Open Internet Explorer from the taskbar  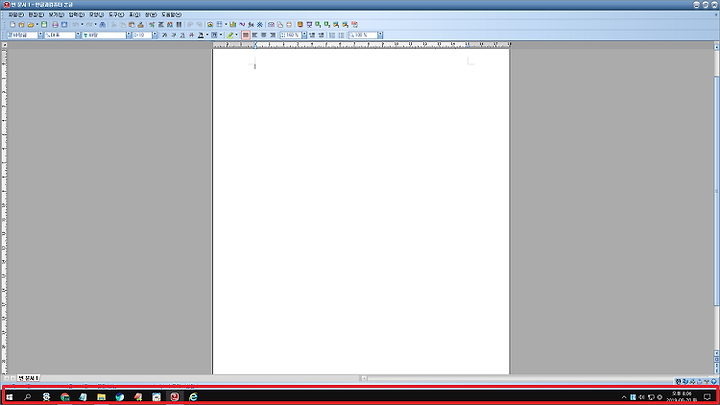[x=193, y=397]
